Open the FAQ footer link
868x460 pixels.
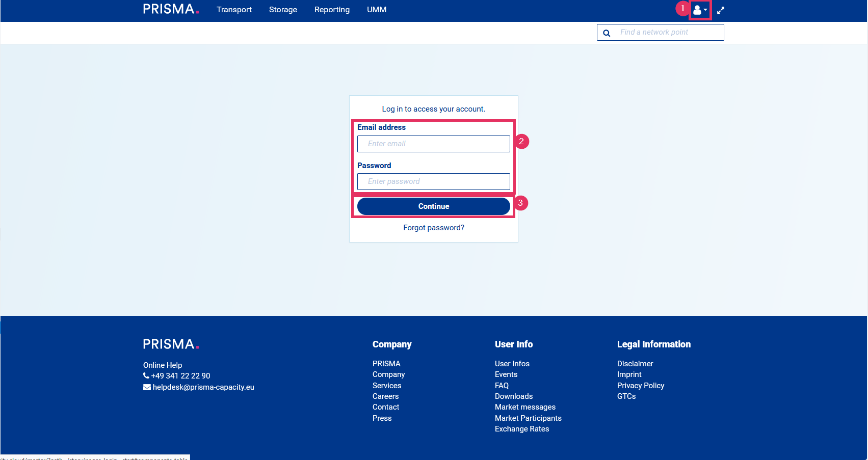click(x=502, y=386)
